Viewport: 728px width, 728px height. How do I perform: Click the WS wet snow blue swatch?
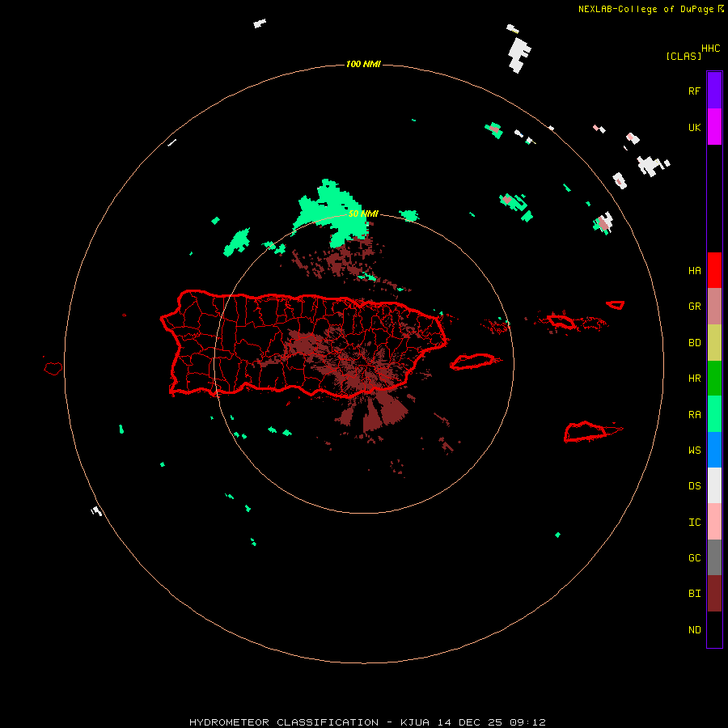tap(714, 450)
